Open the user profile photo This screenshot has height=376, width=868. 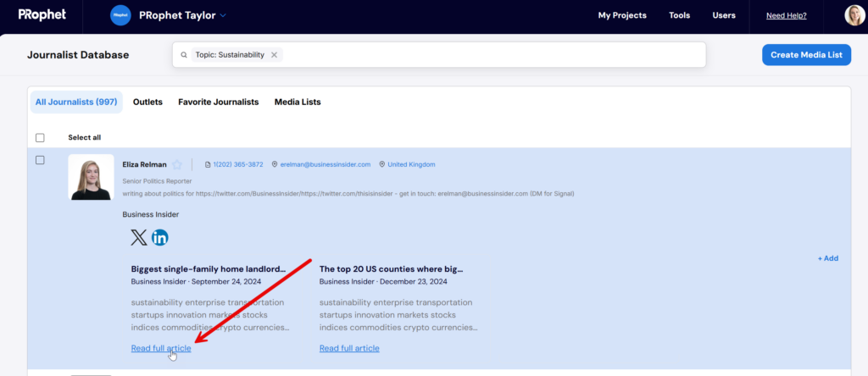point(854,15)
